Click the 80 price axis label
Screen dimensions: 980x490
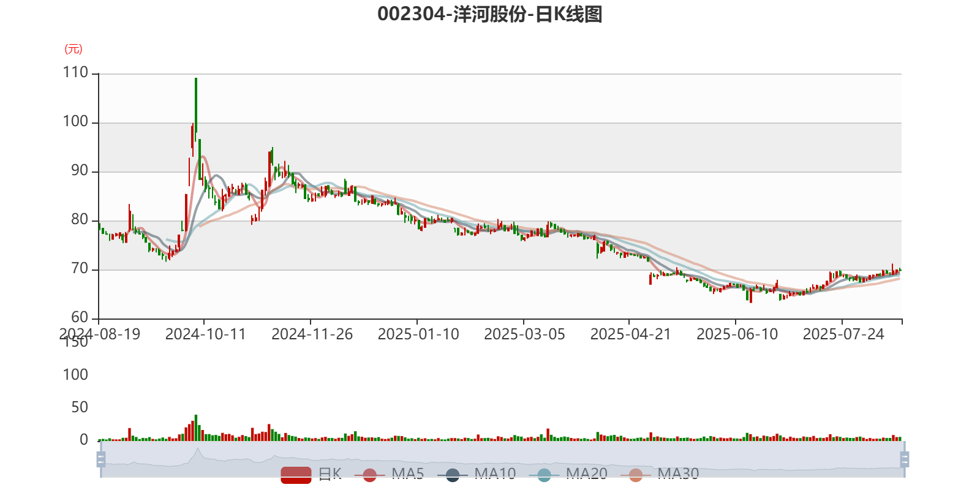(x=80, y=220)
